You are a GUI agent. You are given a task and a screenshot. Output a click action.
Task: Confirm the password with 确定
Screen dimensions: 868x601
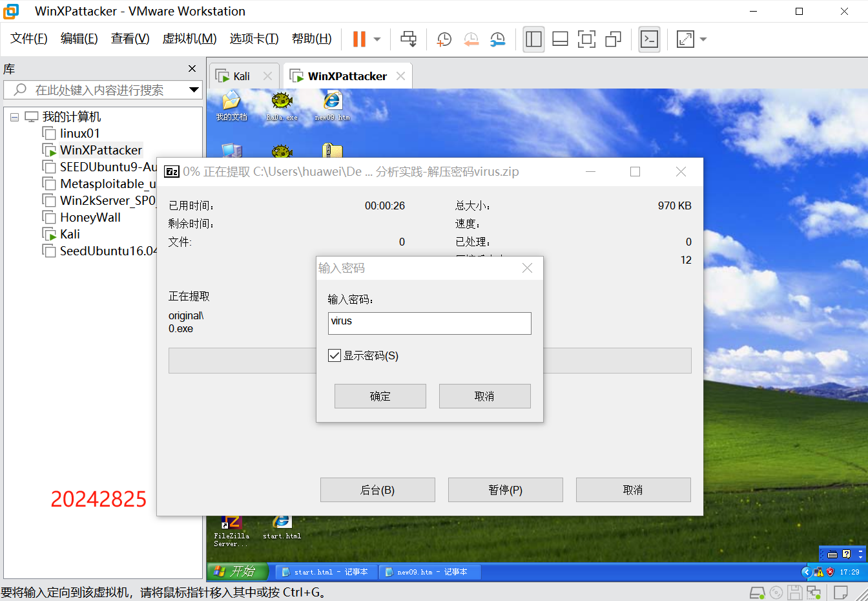click(380, 395)
